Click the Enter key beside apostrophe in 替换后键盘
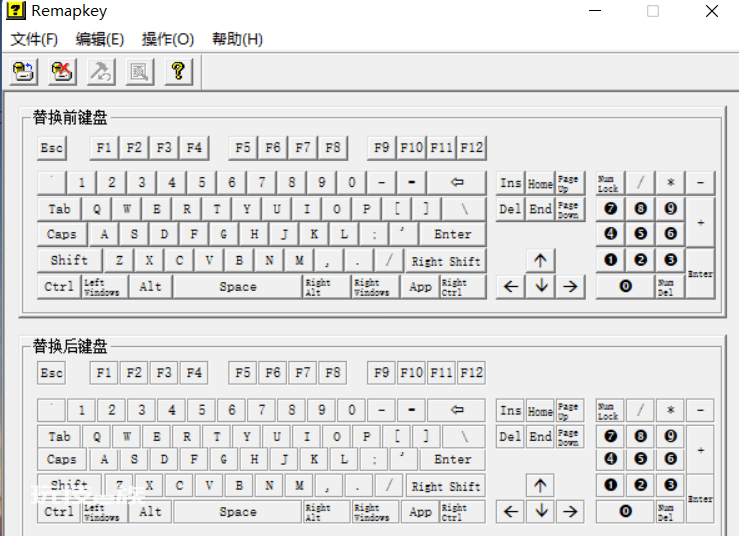This screenshot has height=536, width=739. click(452, 459)
